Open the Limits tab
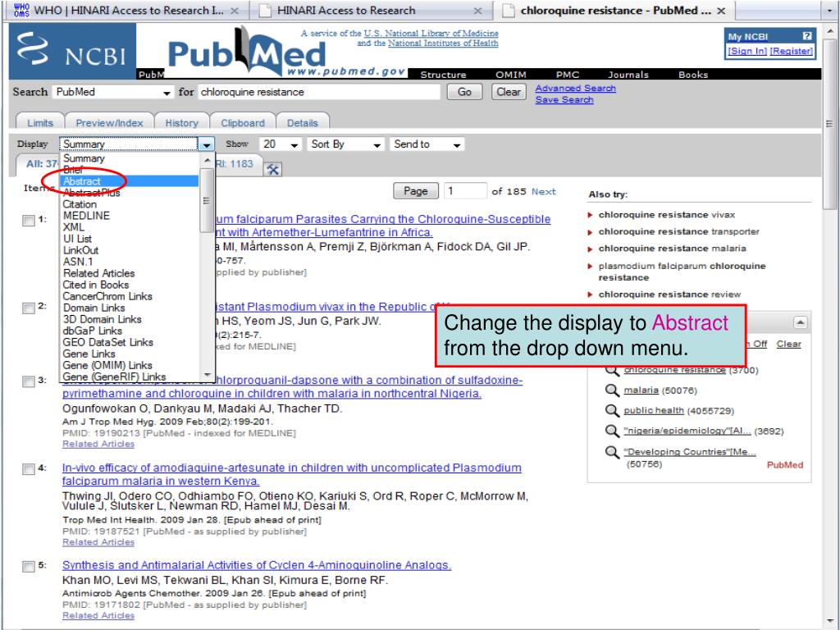The image size is (840, 630). 40,123
